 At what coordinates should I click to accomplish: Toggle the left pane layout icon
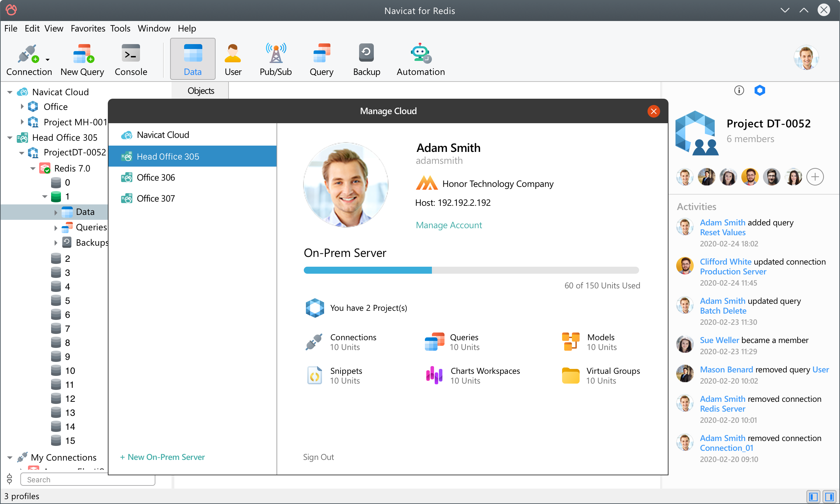click(x=813, y=497)
